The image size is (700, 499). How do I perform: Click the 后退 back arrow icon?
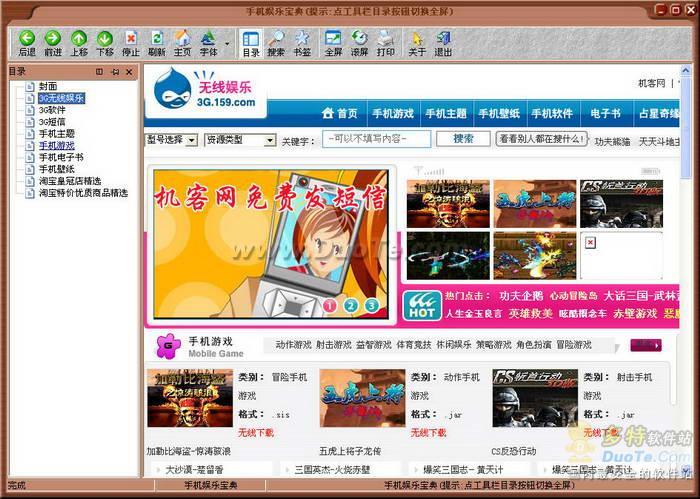(x=27, y=38)
